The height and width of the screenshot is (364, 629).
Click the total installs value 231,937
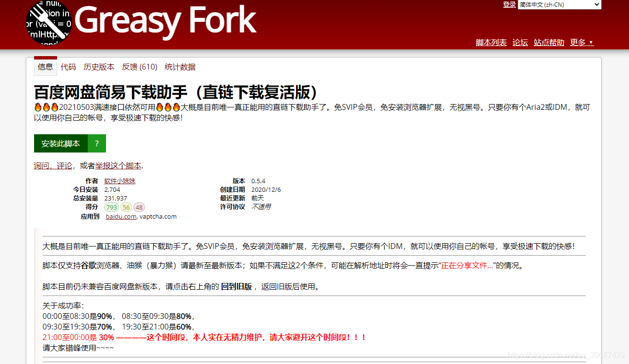[x=116, y=198]
